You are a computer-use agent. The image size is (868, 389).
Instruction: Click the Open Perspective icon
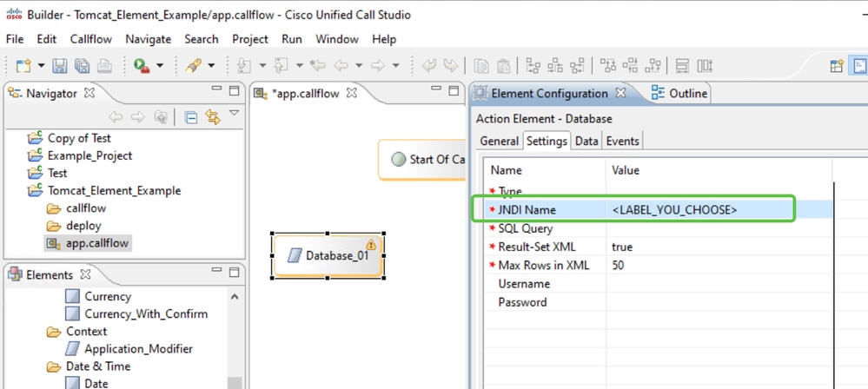[837, 66]
